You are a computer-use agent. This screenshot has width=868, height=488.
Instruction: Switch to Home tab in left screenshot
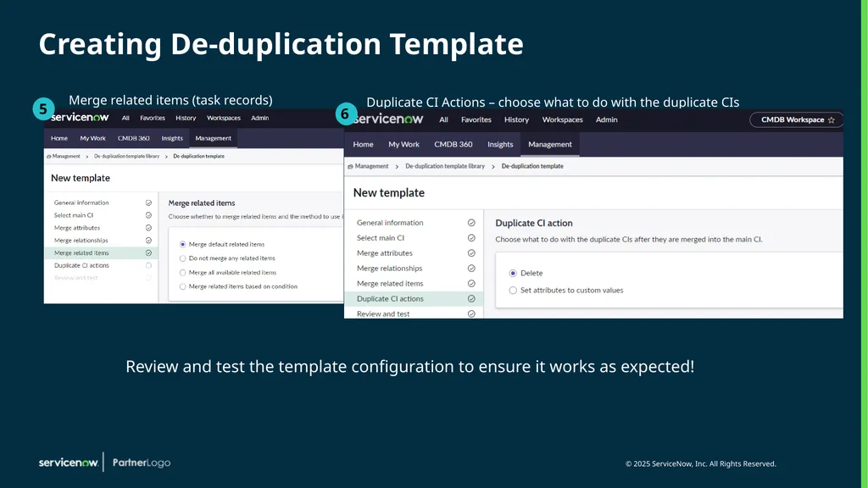coord(59,138)
